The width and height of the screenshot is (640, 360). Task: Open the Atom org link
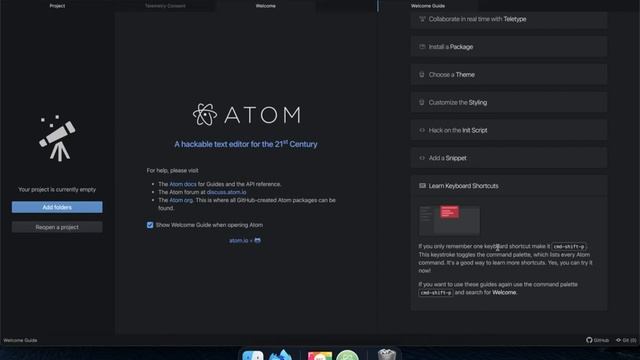pos(181,200)
